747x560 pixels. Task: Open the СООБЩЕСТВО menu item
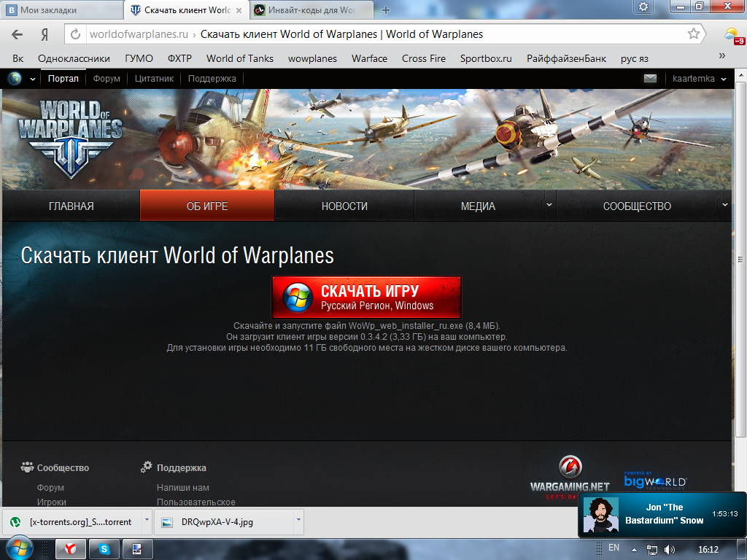coord(637,206)
